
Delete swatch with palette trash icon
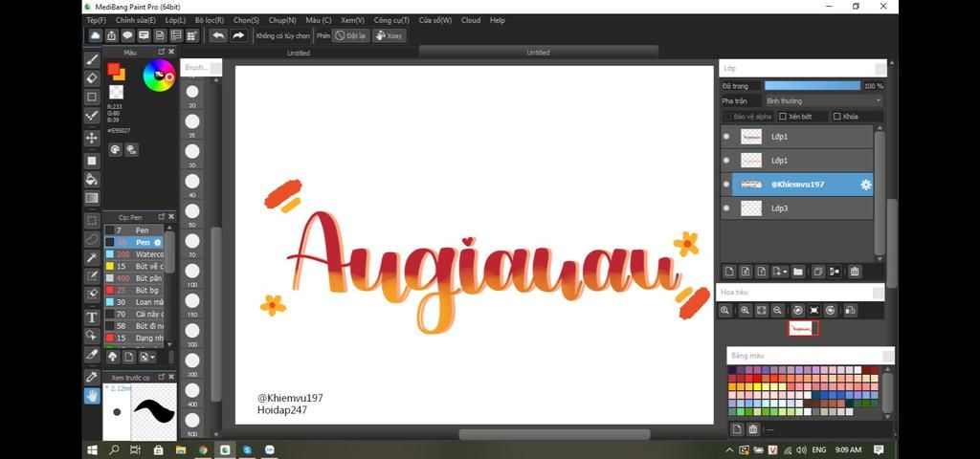point(753,429)
